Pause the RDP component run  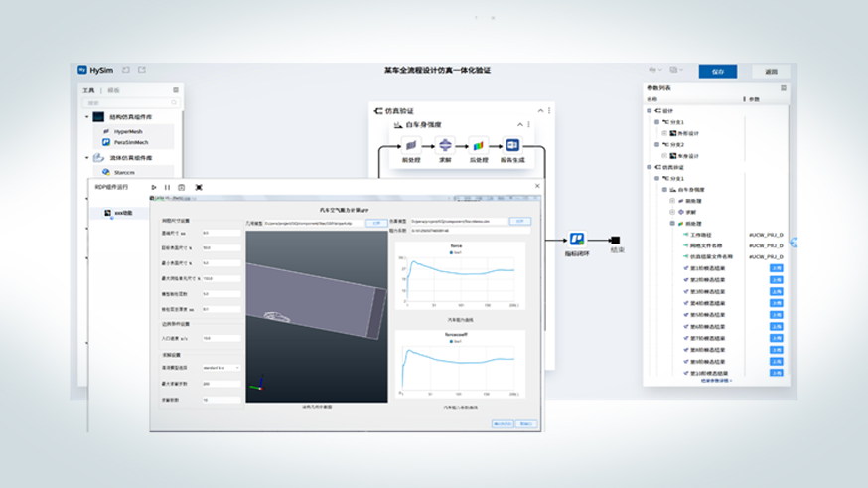pyautogui.click(x=167, y=187)
